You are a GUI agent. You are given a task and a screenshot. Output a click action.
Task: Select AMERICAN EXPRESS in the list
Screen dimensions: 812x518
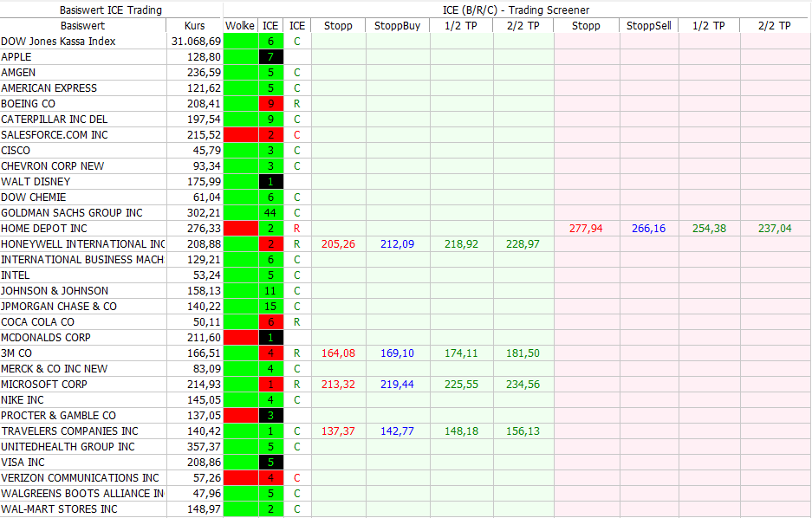click(x=49, y=88)
